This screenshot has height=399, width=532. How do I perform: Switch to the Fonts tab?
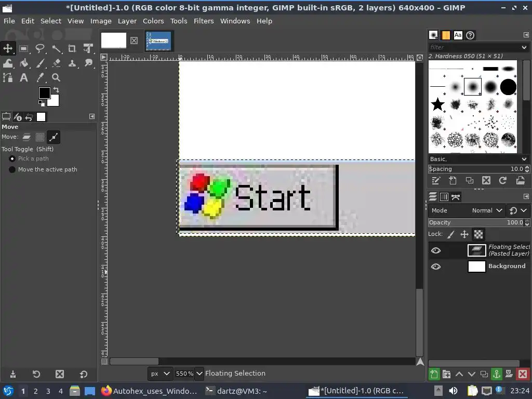[458, 35]
